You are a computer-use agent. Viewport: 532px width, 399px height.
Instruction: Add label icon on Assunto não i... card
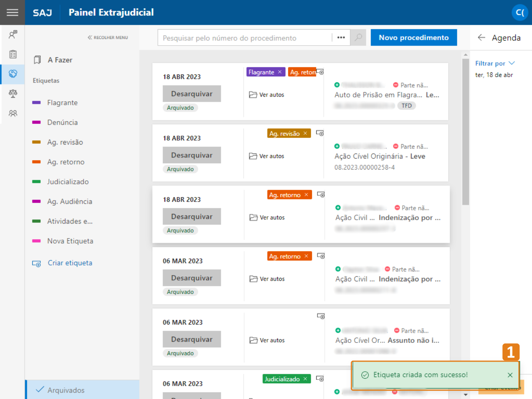point(321,316)
